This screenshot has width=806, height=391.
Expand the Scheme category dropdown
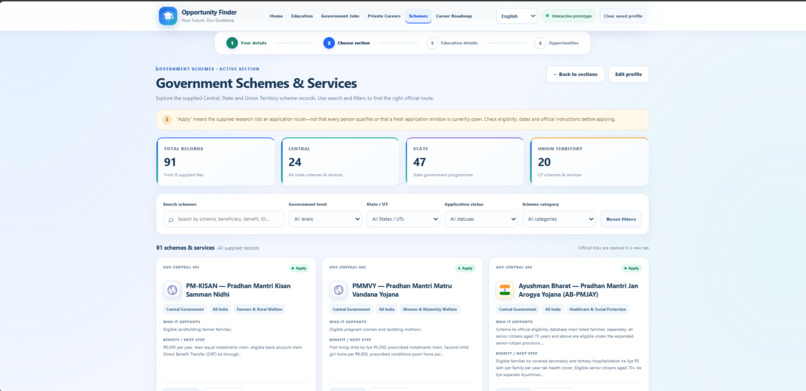[559, 219]
